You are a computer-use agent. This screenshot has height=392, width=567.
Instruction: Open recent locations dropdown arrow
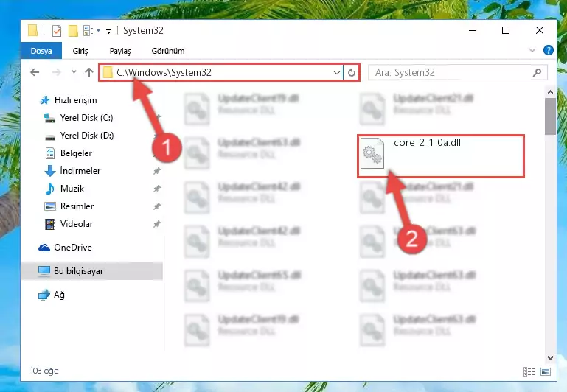coord(74,72)
